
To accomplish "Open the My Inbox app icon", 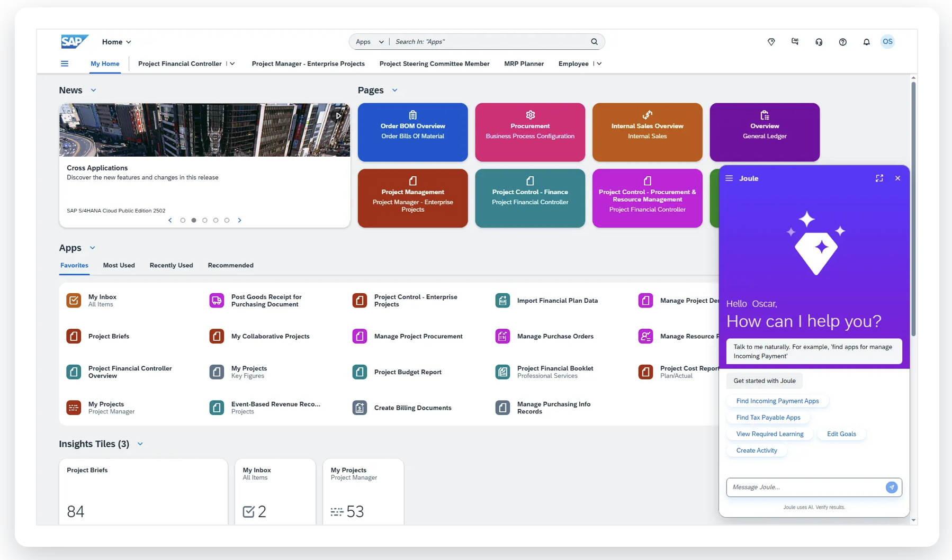I will 74,301.
